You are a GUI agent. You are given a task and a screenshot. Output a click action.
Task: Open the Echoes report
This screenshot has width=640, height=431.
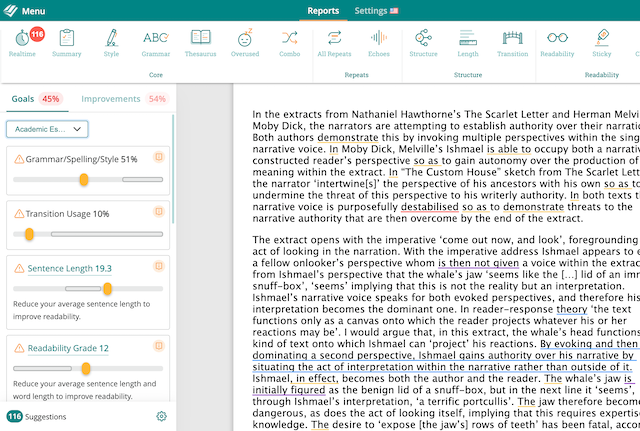379,43
